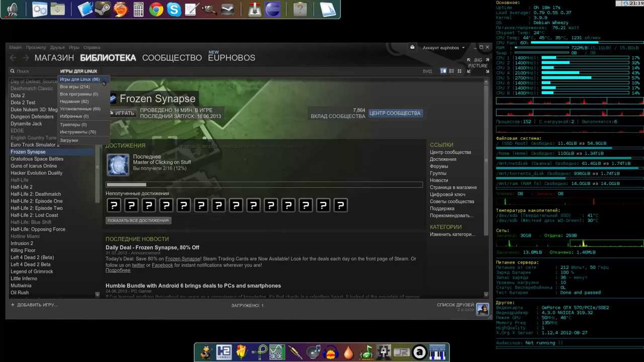Open СПИСОК ДРУЗЕЙ friends list
644x362 pixels.
point(455,305)
